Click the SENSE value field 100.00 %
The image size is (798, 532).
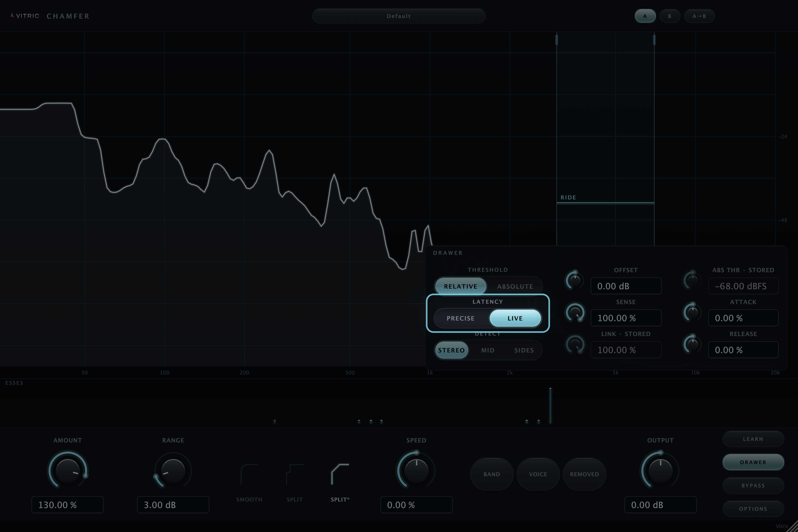pos(626,318)
